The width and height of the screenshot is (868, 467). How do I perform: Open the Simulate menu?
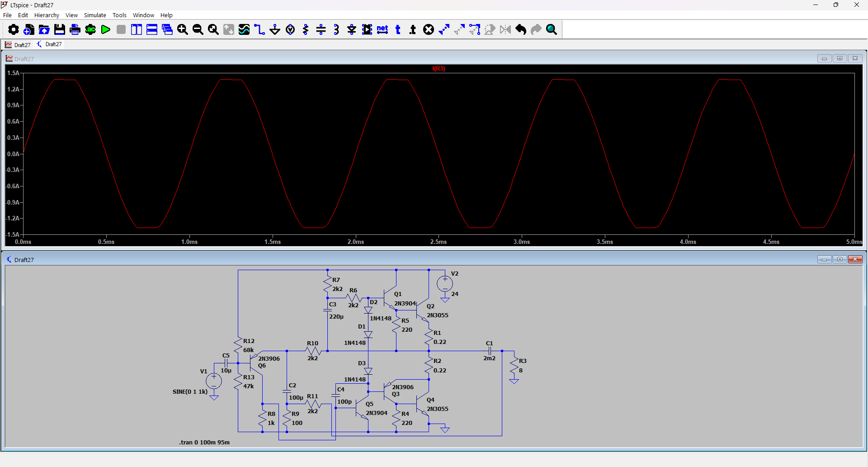pos(95,15)
